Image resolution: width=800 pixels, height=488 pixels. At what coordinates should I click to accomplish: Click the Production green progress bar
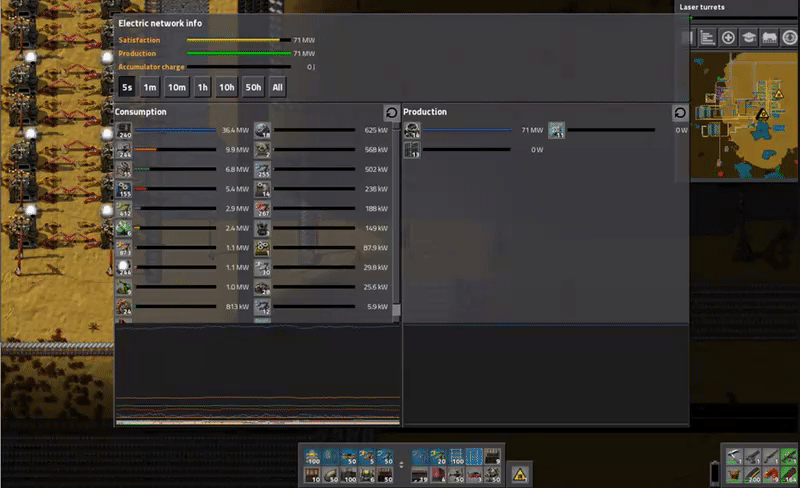click(x=239, y=53)
